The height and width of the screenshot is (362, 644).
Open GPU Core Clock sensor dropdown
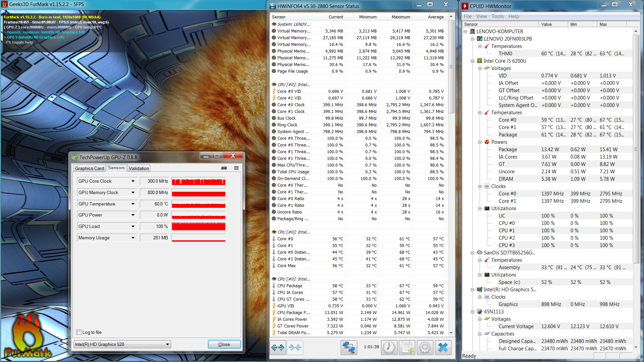pos(133,181)
